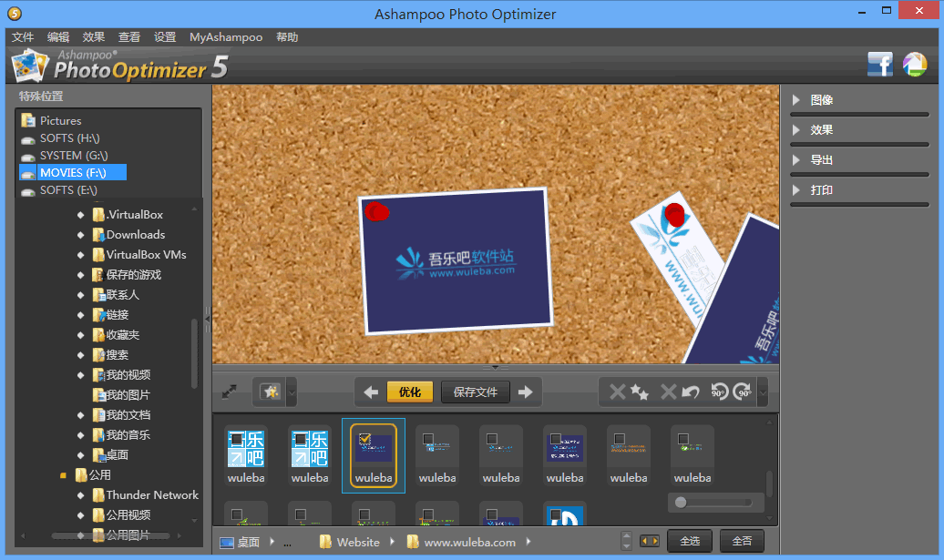The width and height of the screenshot is (944, 560).
Task: Rotate the image 90° counterclockwise
Action: [720, 392]
